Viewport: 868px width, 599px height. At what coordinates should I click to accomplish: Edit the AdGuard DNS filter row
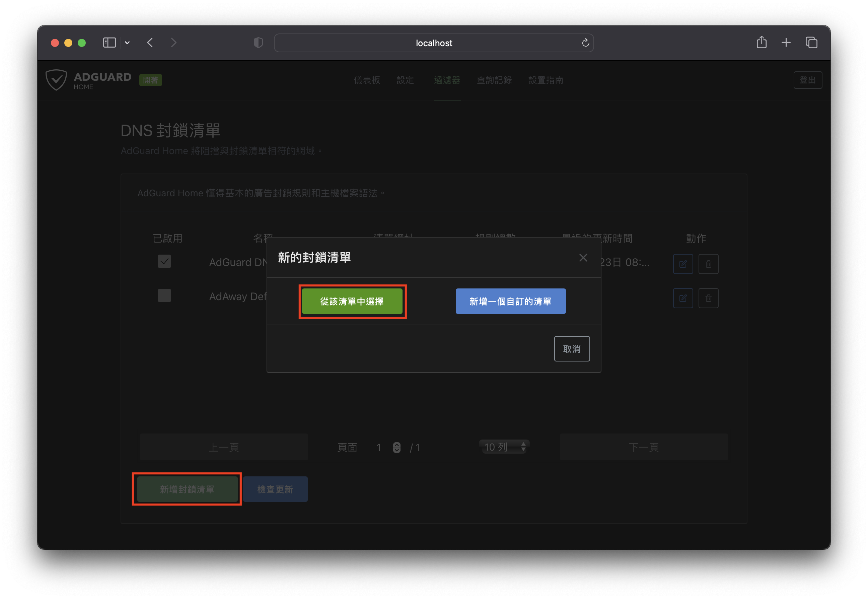click(x=682, y=264)
